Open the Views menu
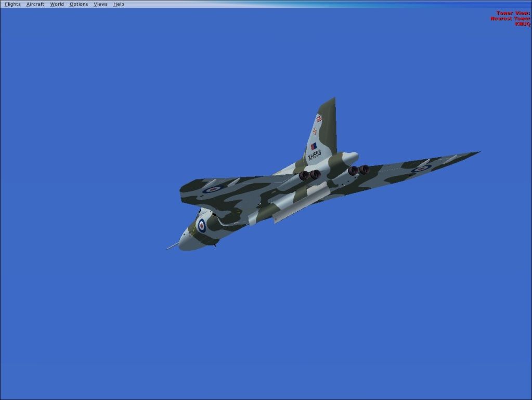This screenshot has width=532, height=400. pos(100,4)
